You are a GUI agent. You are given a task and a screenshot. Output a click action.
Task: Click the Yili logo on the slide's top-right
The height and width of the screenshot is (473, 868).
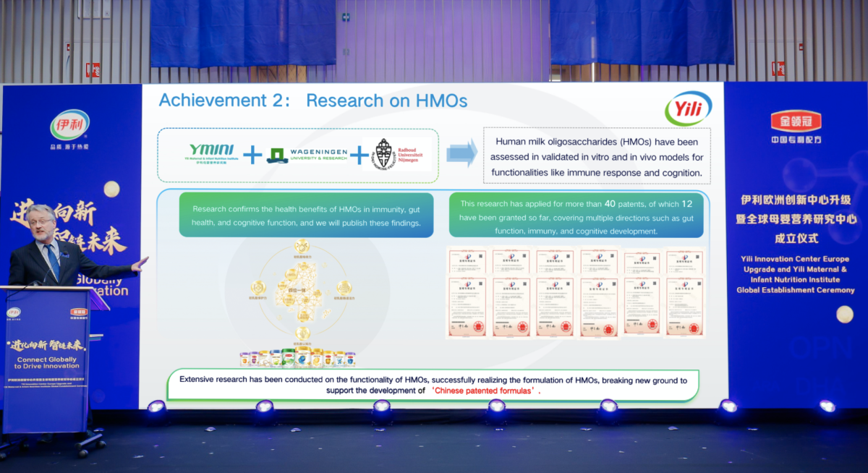[688, 108]
